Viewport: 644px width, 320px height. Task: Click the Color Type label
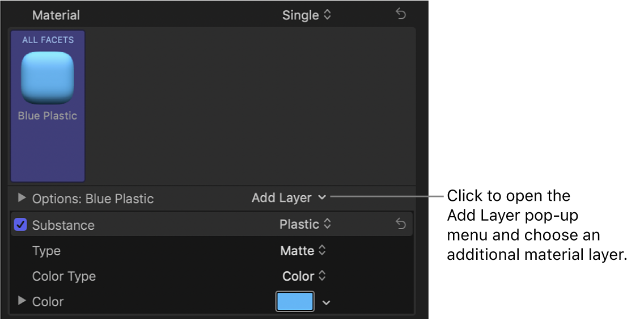(x=64, y=276)
